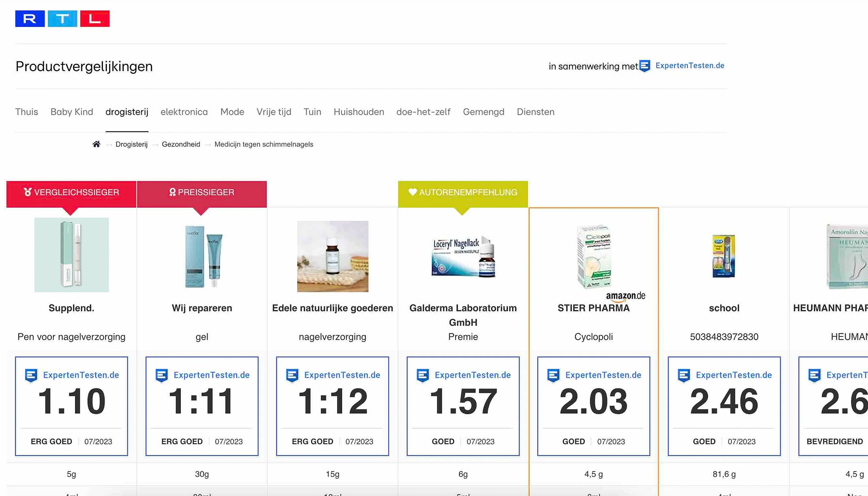
Task: Open the Wij repareren product title
Action: 202,308
